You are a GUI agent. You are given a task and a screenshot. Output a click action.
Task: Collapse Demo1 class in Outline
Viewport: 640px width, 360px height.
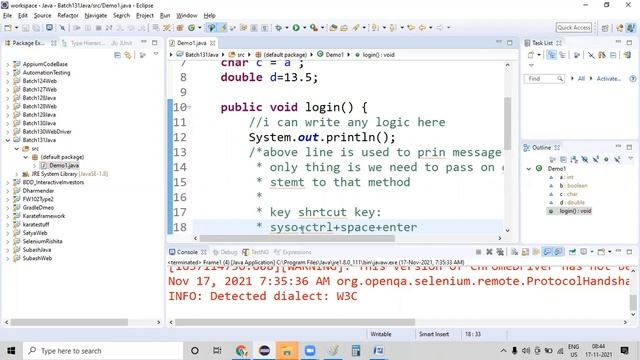pyautogui.click(x=529, y=169)
